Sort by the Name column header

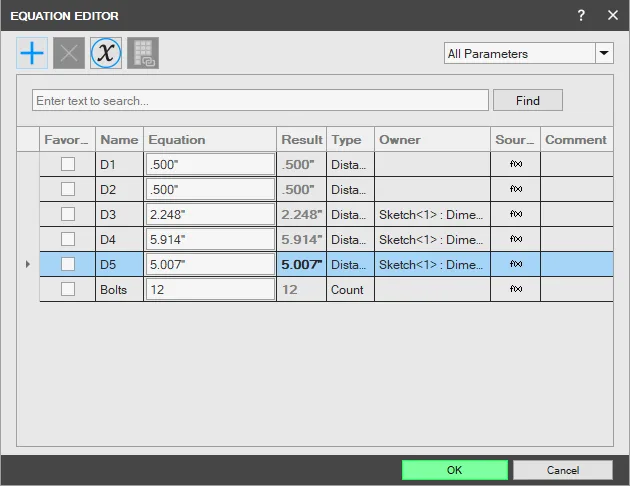point(119,139)
